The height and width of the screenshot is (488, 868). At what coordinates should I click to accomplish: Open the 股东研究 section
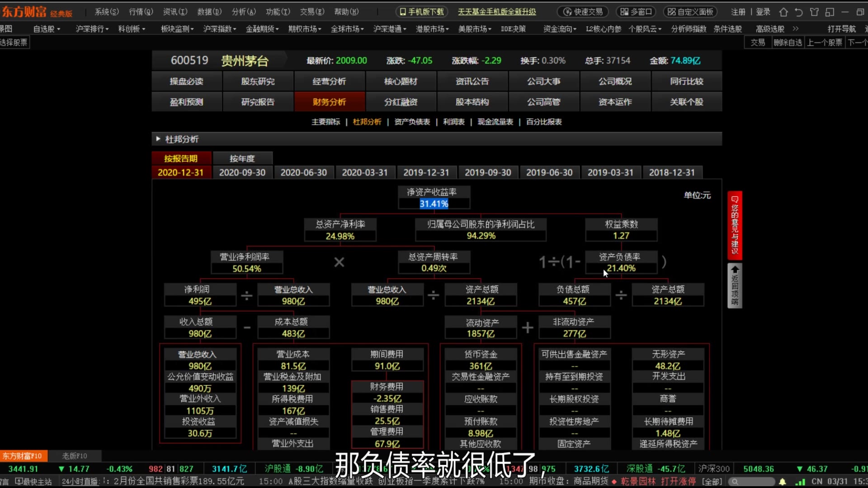coord(258,81)
